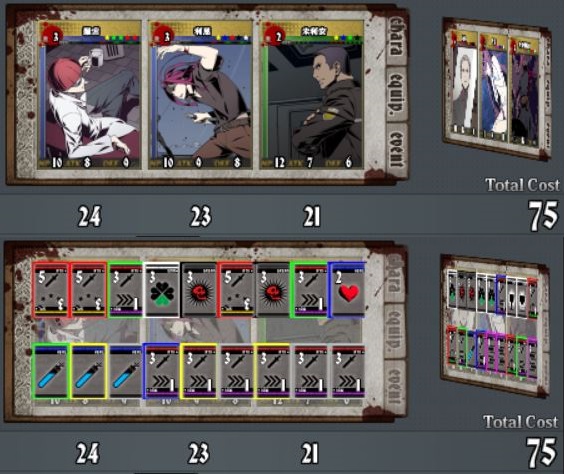Screen dimensions: 566x474
Task: Pick the blue vial card with yellow border
Action: [89, 371]
